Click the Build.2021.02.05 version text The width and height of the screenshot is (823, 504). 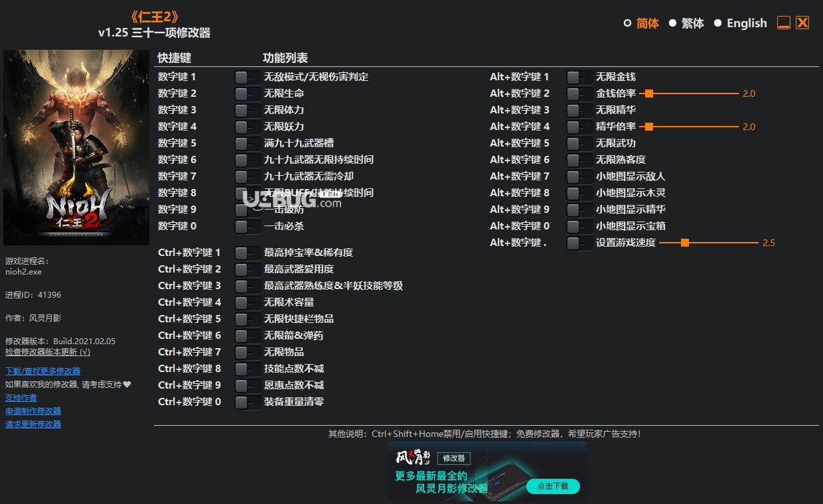click(84, 342)
